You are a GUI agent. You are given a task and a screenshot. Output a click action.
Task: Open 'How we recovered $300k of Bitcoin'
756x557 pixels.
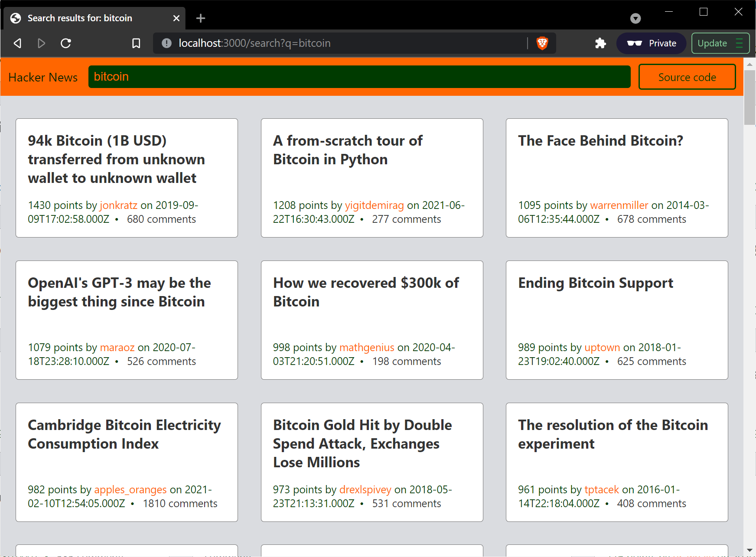click(366, 292)
